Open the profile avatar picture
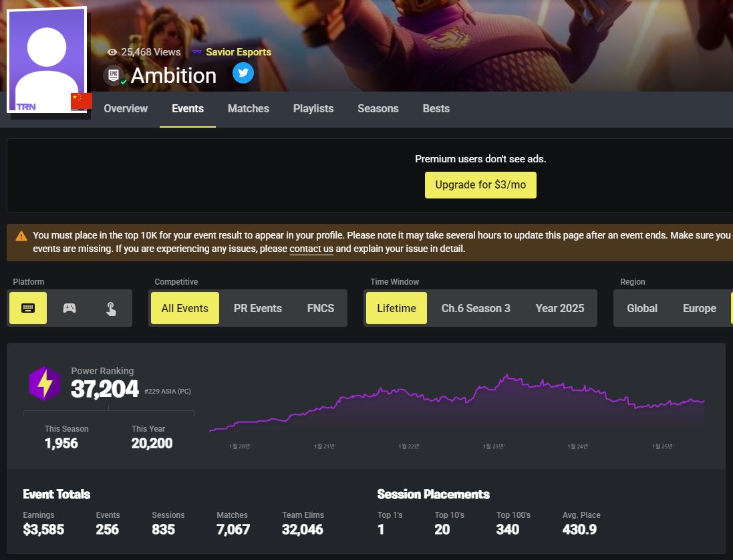Viewport: 733px width, 560px height. click(x=47, y=60)
